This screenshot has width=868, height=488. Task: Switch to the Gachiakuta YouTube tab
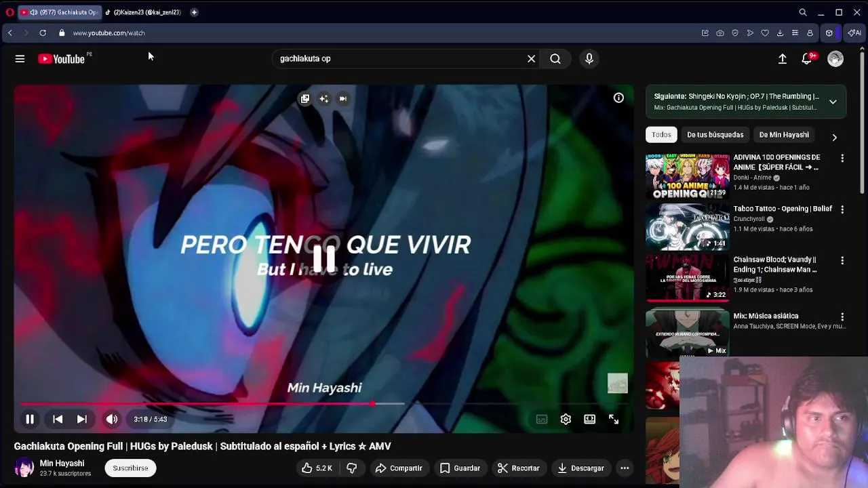pos(60,12)
